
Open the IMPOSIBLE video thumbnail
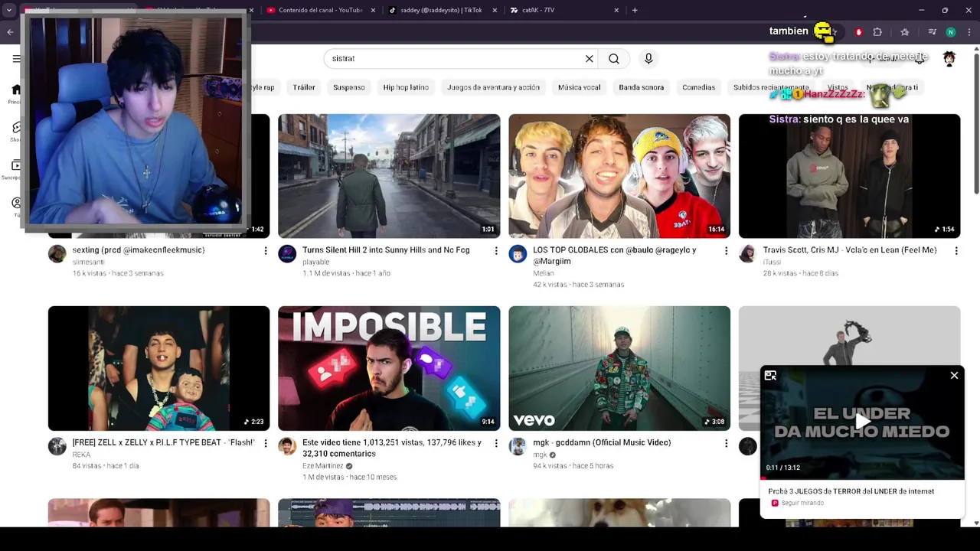389,368
